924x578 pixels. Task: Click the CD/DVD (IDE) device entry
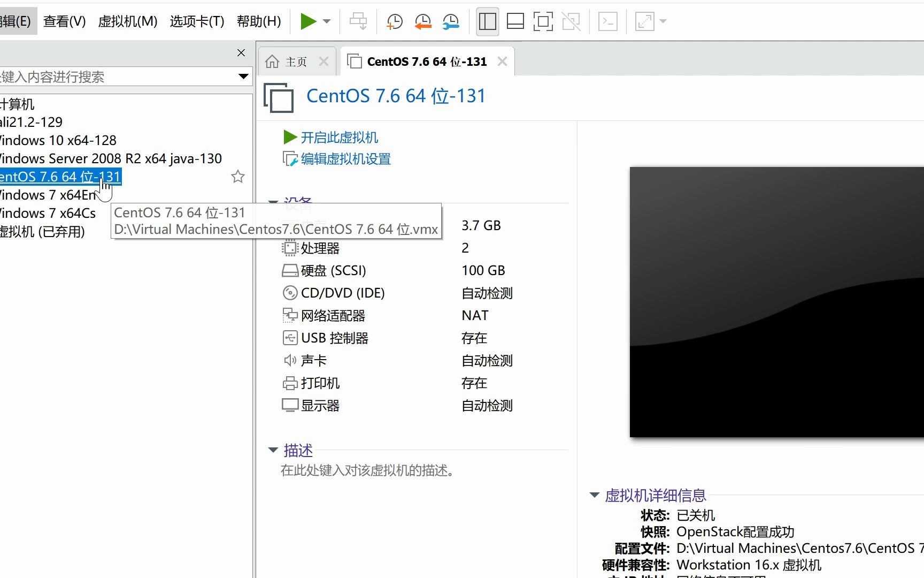coord(343,293)
